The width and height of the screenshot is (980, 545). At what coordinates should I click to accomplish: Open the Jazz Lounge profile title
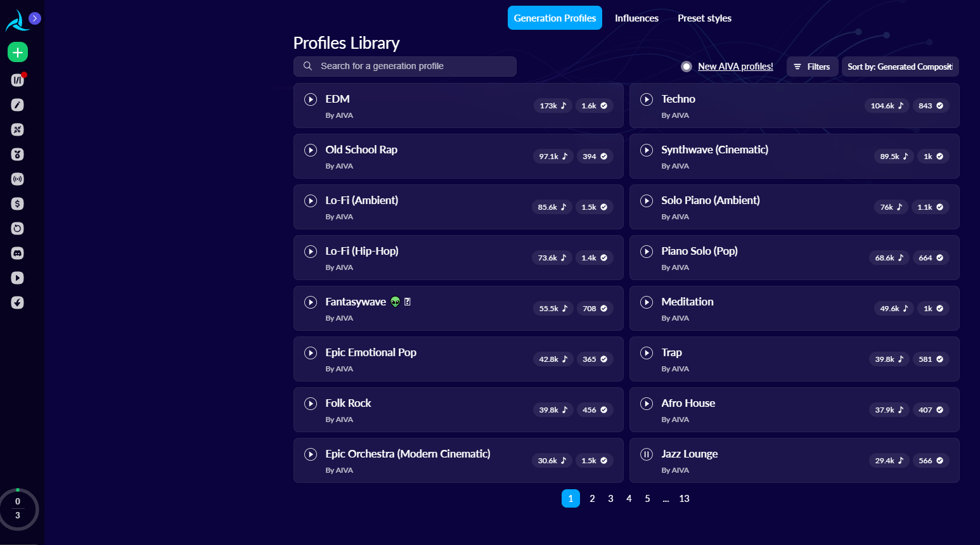pos(690,454)
